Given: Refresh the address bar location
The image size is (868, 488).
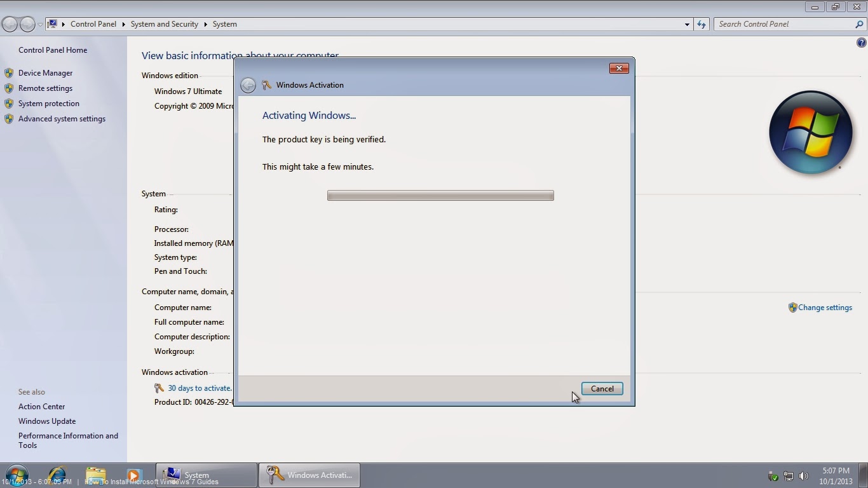Looking at the screenshot, I should coord(702,24).
